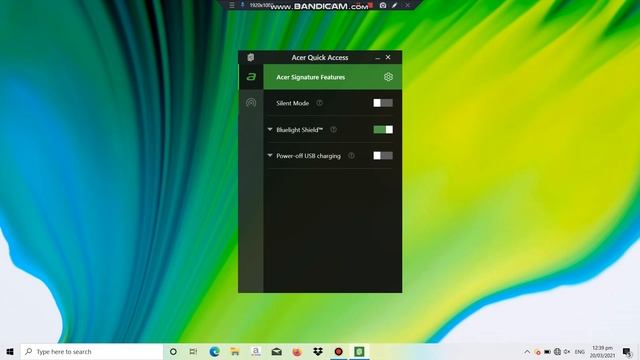This screenshot has height=360, width=640.
Task: Click the Acer Signature Features header text
Action: click(311, 77)
